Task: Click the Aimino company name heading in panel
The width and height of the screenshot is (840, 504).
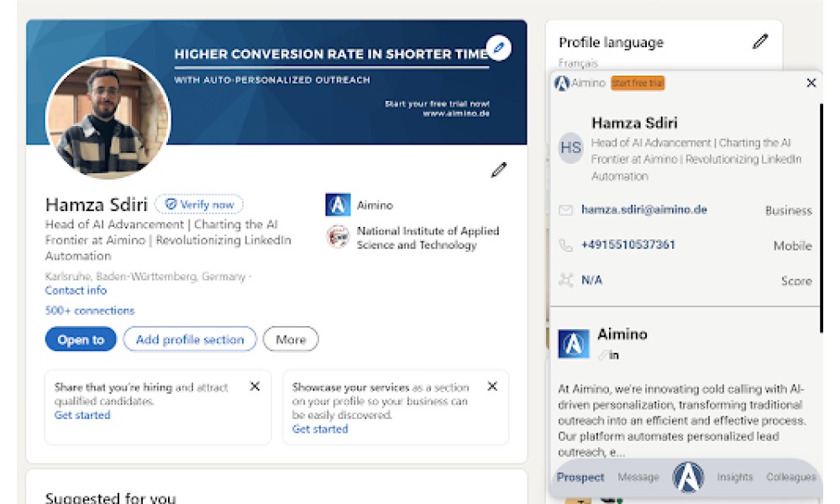Action: (x=622, y=334)
